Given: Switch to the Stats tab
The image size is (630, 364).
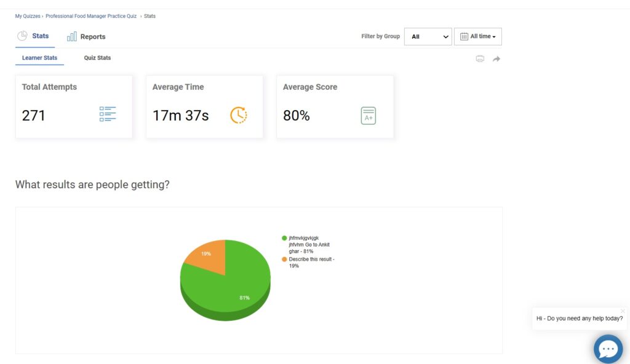Looking at the screenshot, I should tap(35, 36).
